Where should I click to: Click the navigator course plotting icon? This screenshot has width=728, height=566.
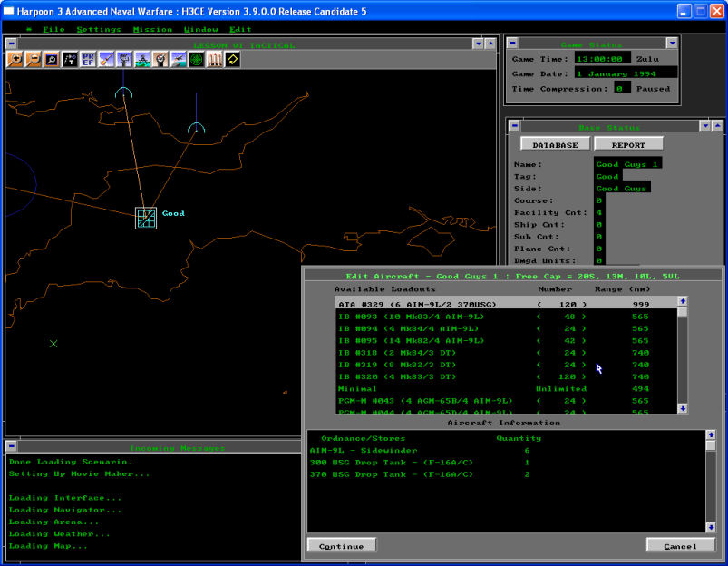click(70, 60)
